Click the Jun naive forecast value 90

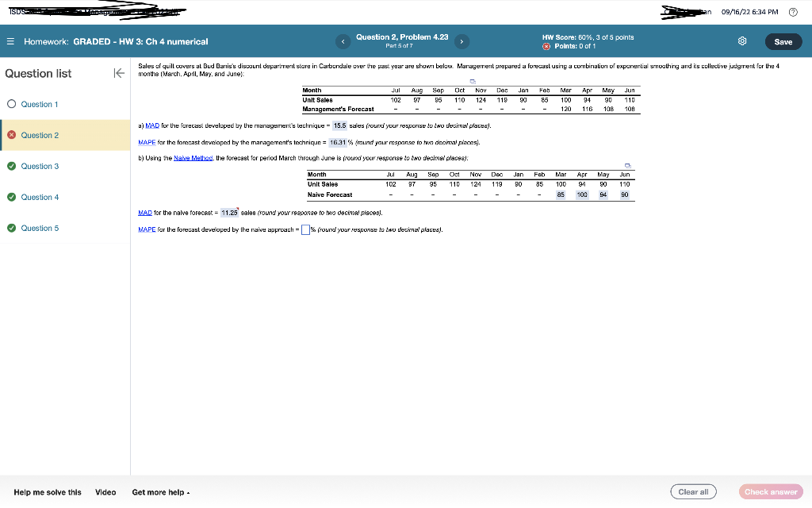pos(625,195)
